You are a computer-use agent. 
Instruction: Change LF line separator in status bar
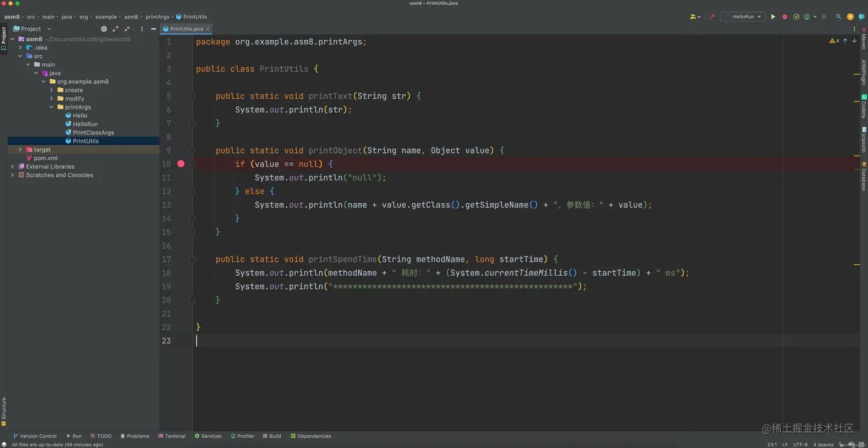(x=785, y=445)
